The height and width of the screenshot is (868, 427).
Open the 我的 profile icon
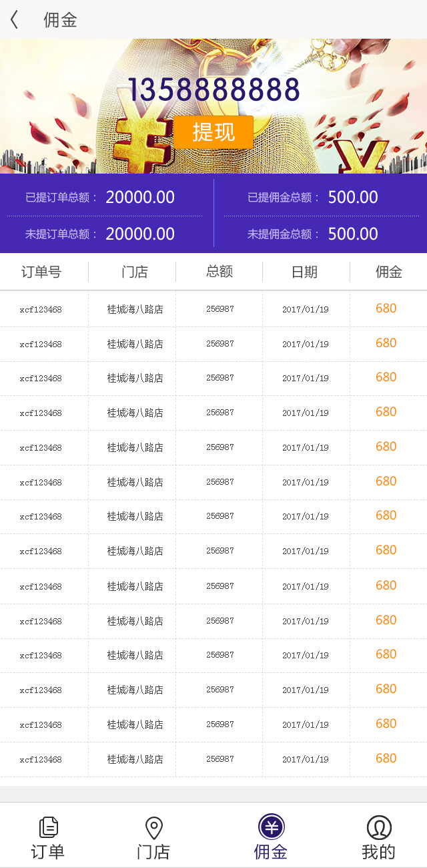point(378,828)
